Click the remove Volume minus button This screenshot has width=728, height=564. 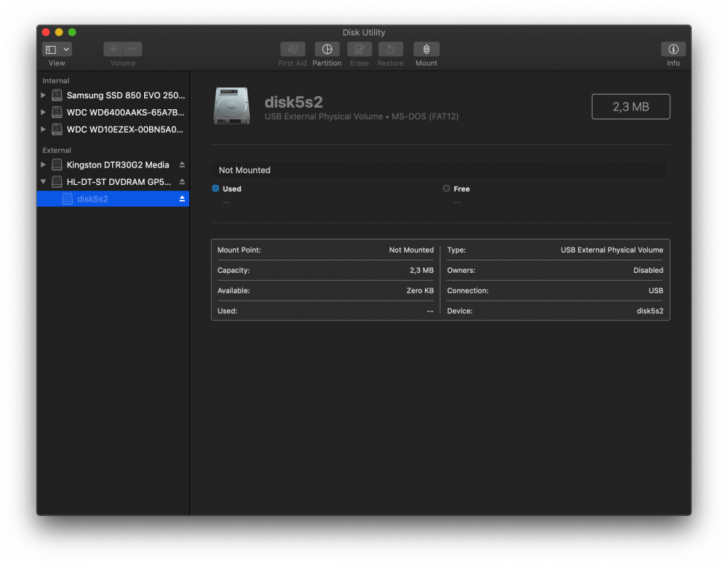tap(132, 49)
